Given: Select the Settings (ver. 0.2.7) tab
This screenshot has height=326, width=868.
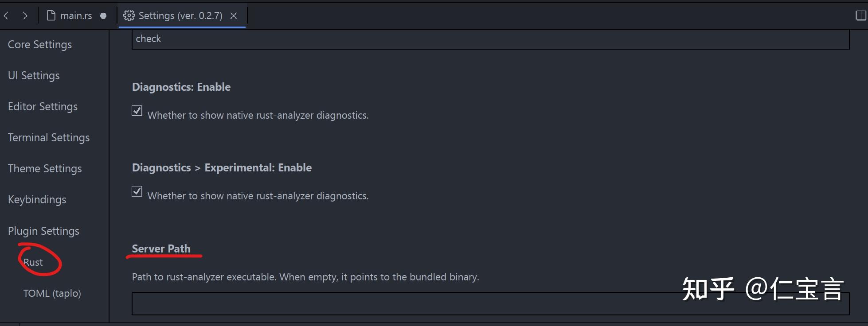Looking at the screenshot, I should click(x=180, y=16).
